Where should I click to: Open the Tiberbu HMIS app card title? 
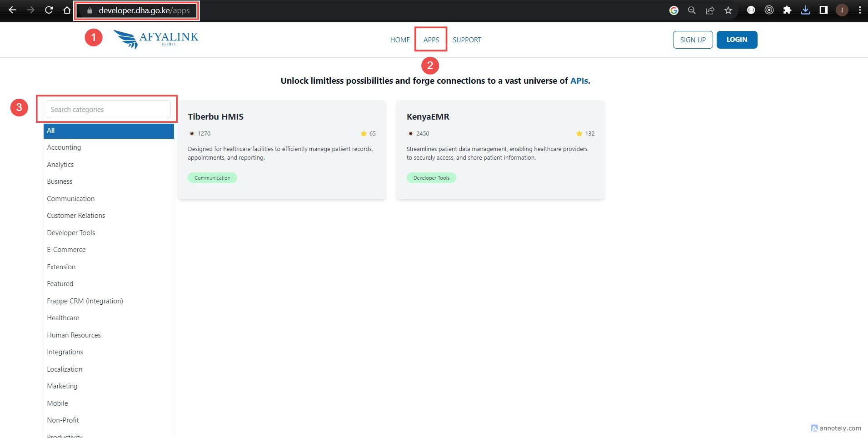(x=215, y=116)
